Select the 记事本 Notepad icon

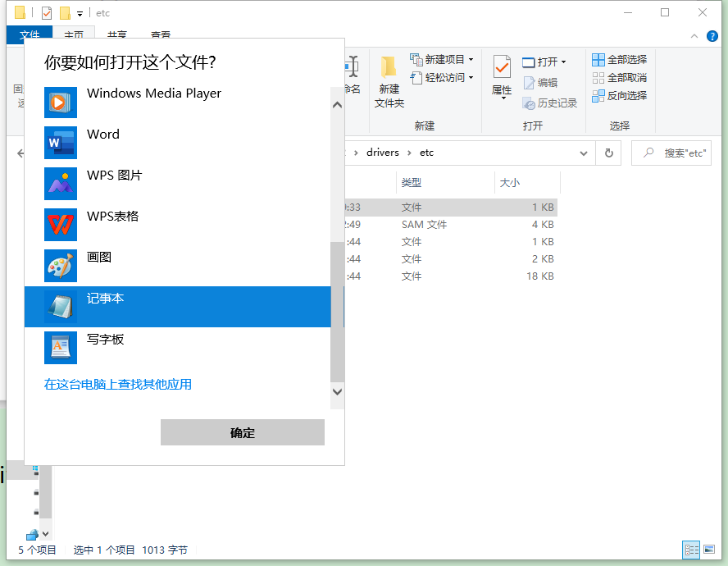pyautogui.click(x=61, y=307)
